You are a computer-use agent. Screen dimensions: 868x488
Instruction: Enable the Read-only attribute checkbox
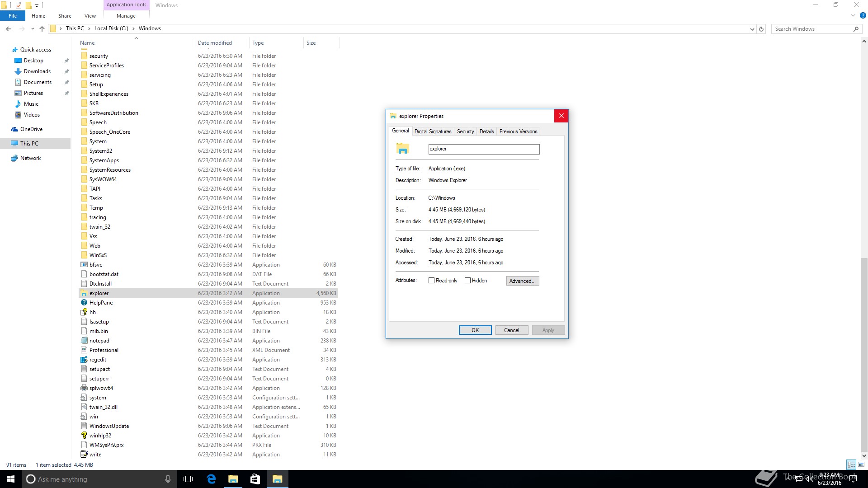[x=431, y=281]
